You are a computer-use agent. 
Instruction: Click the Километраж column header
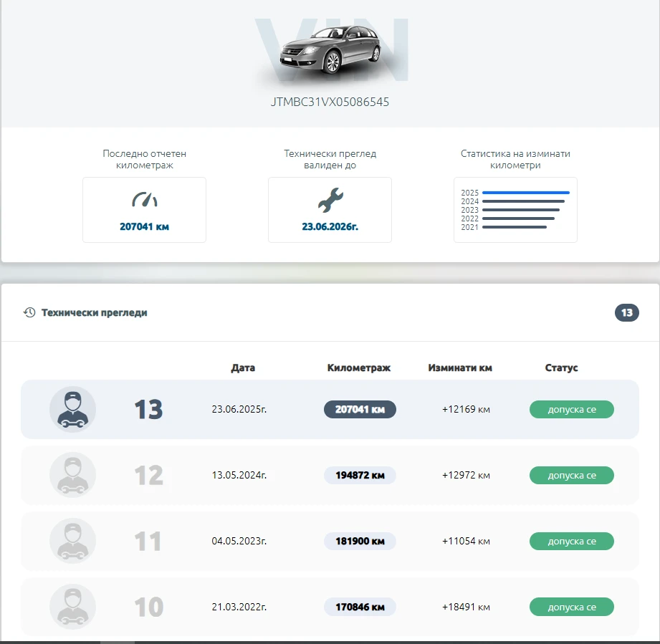(x=359, y=367)
